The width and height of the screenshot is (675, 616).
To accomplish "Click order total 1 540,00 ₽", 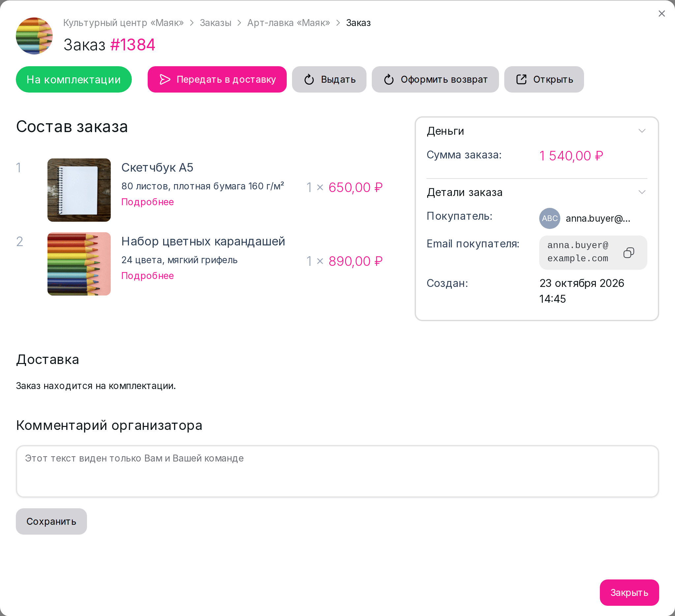I will click(x=571, y=156).
